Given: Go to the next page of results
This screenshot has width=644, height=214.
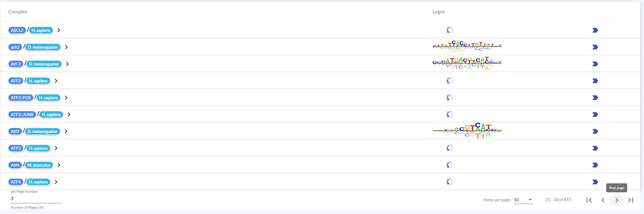Looking at the screenshot, I should [617, 200].
